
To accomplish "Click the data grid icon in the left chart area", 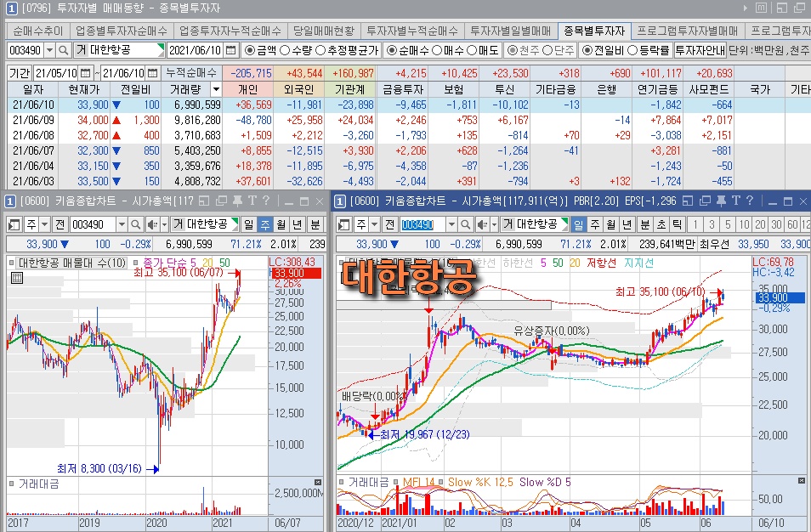I will (16, 278).
